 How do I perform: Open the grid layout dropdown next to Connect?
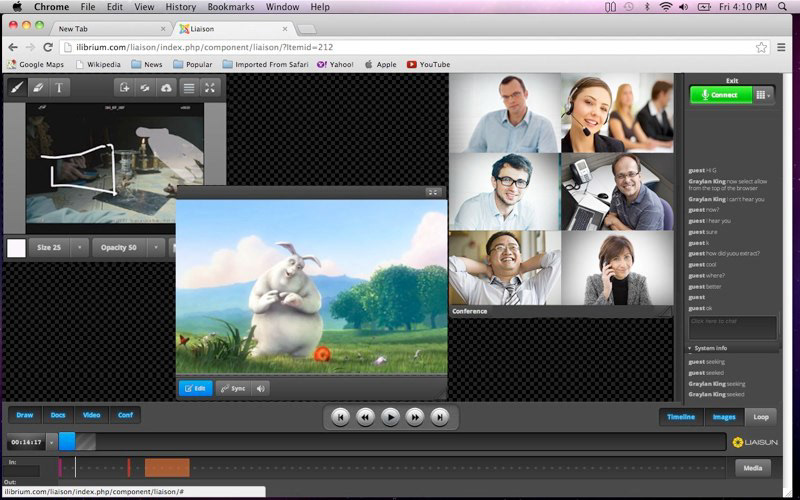point(763,95)
